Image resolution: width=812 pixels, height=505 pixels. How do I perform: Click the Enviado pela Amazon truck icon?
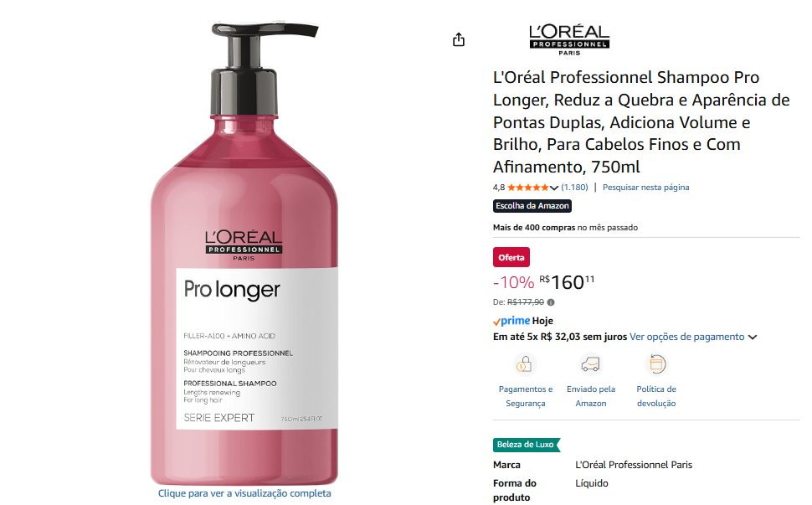[590, 364]
